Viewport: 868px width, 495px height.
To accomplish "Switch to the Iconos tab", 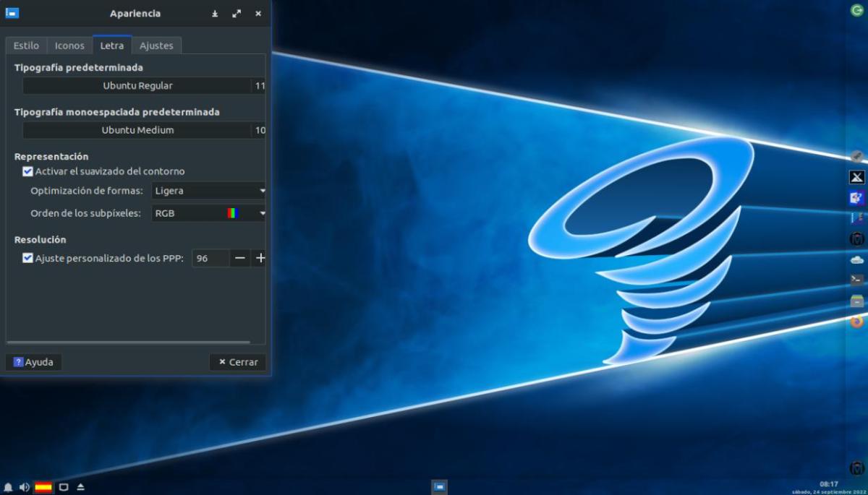I will [x=69, y=46].
